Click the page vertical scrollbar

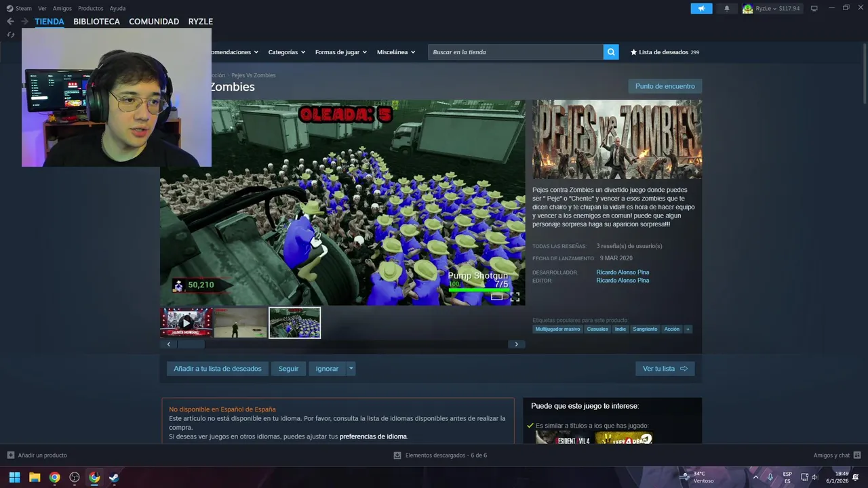pyautogui.click(x=865, y=73)
